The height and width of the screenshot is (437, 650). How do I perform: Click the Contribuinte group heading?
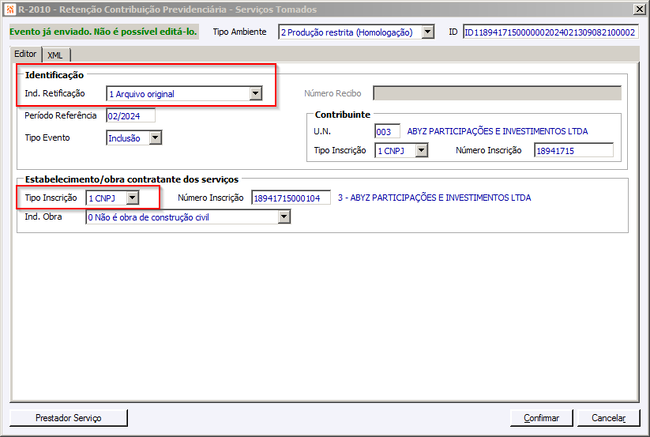coord(342,115)
